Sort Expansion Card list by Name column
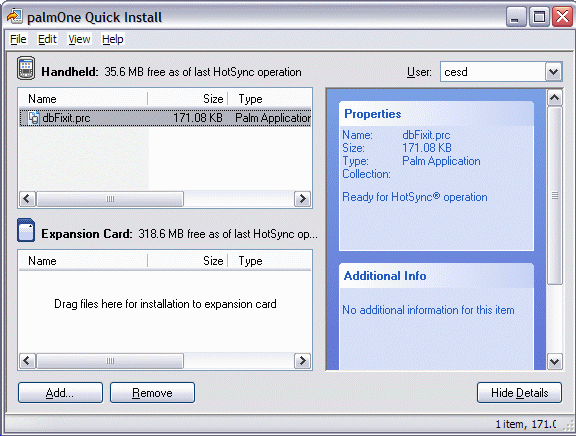The width and height of the screenshot is (576, 436). [83, 261]
